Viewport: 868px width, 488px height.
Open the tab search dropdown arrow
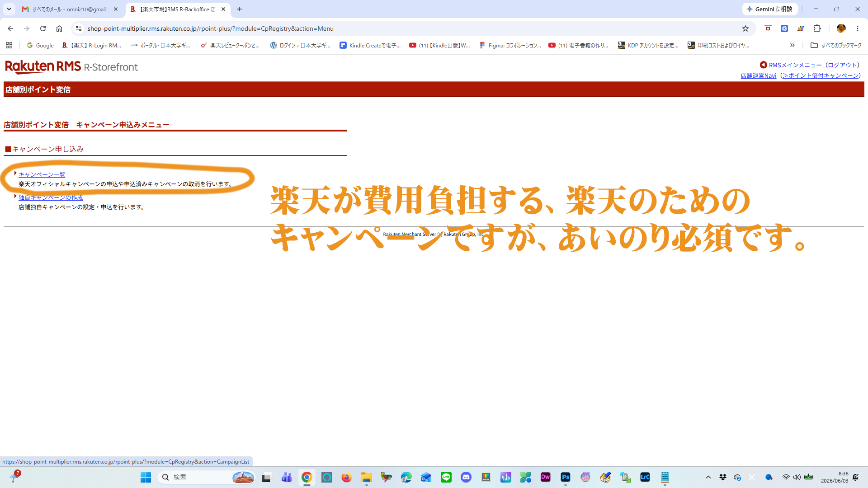point(9,9)
